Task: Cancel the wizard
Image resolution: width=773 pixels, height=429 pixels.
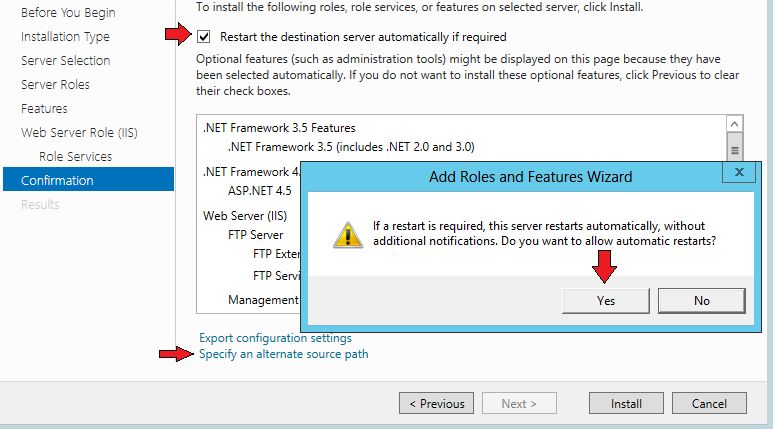Action: tap(709, 403)
